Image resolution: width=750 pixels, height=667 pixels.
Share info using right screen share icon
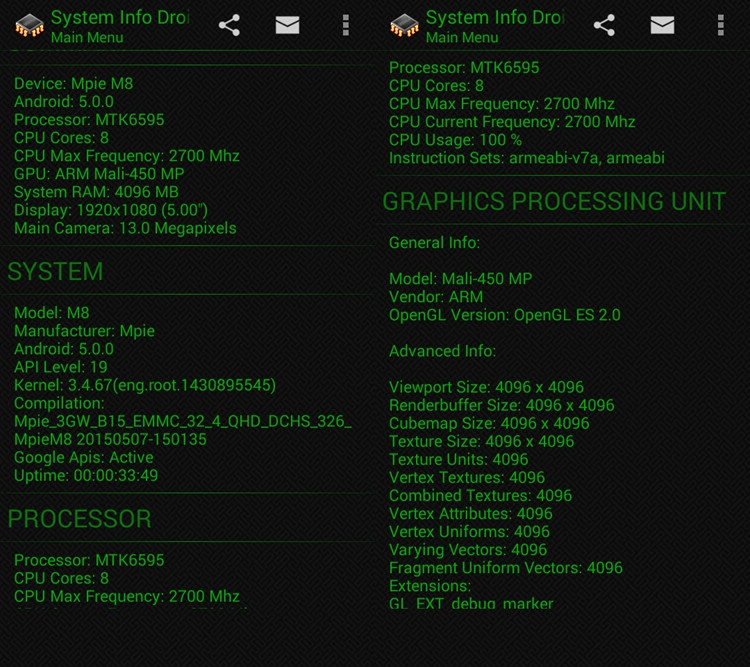604,25
